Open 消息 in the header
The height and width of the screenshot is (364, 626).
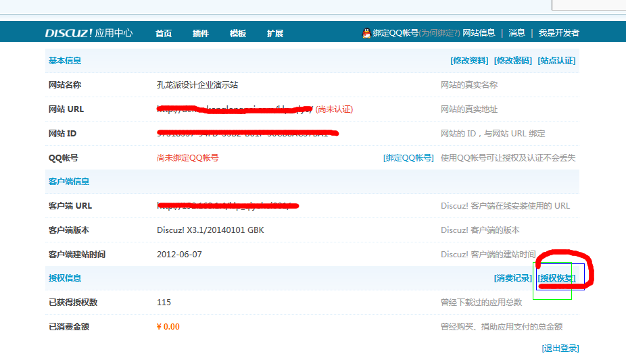516,32
